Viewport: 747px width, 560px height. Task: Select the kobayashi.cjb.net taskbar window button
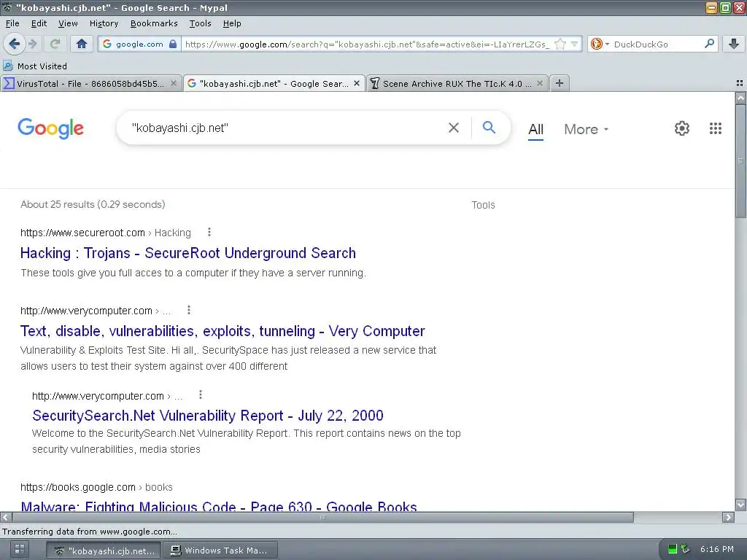pyautogui.click(x=104, y=551)
